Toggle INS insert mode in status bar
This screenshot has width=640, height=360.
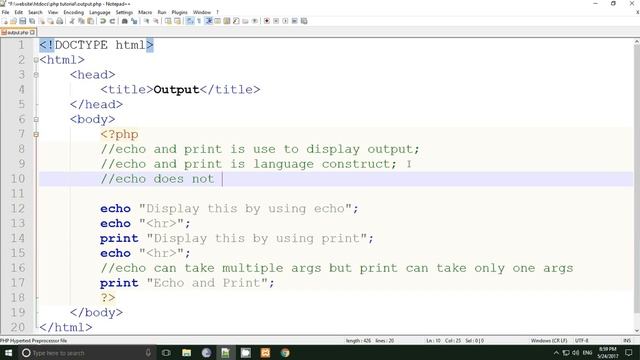coord(627,340)
